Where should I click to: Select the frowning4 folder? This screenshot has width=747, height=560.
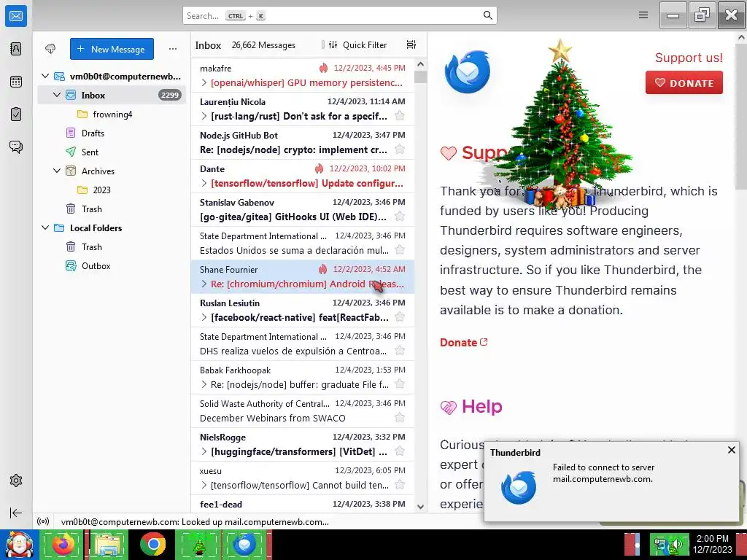coord(112,114)
